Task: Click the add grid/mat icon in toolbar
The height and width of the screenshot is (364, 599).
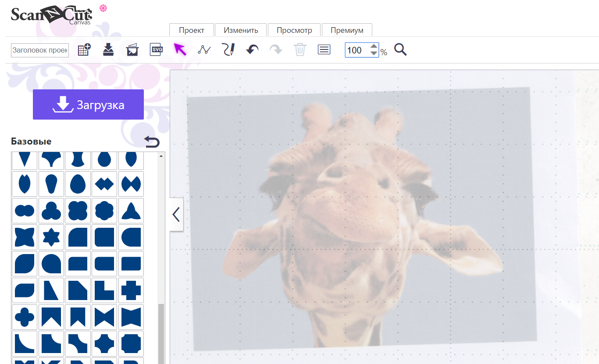Action: click(x=84, y=50)
